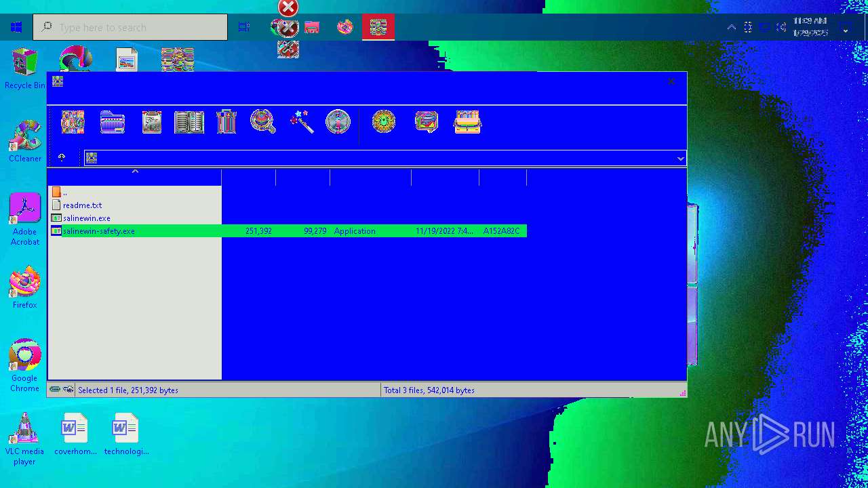Click the size value 251,392
Image resolution: width=868 pixels, height=488 pixels.
click(258, 231)
